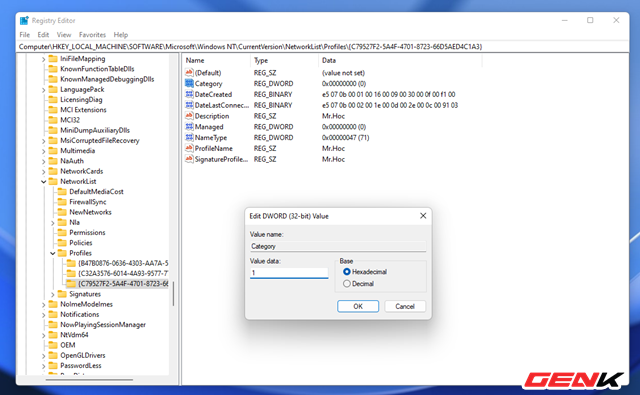
Task: Click the Permissions folder icon
Action: click(x=62, y=233)
